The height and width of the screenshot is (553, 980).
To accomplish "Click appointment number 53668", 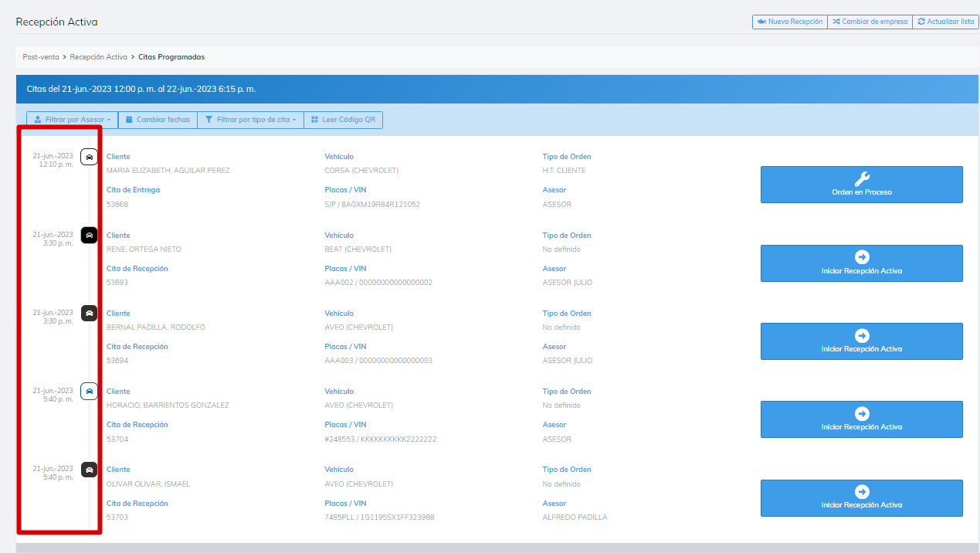I will [117, 205].
